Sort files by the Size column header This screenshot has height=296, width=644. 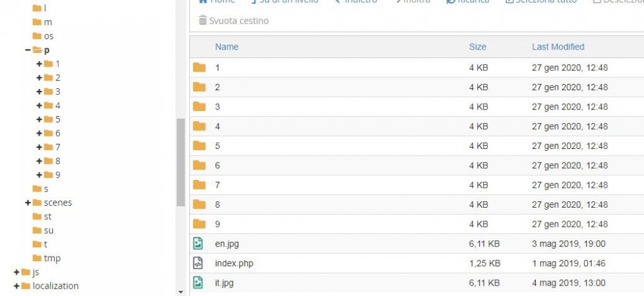(477, 46)
